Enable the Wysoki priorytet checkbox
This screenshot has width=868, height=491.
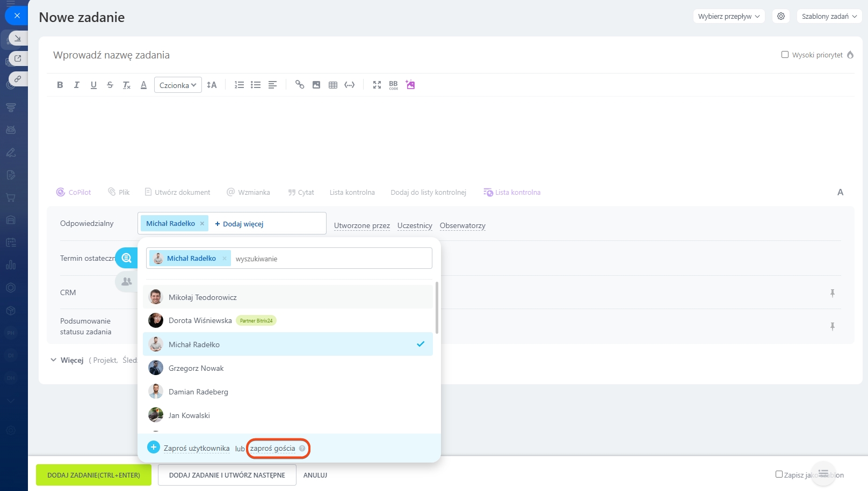point(785,55)
